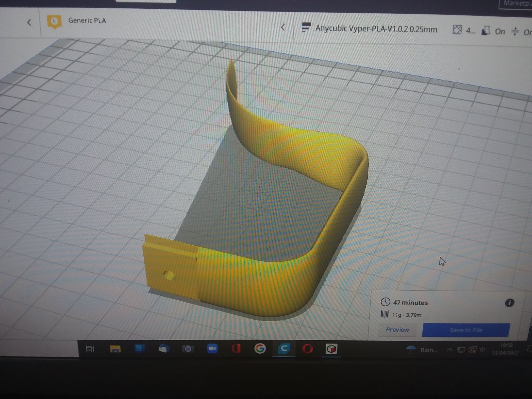Open the taskbar clock and date
Screen dimensions: 532x399
[x=505, y=349]
